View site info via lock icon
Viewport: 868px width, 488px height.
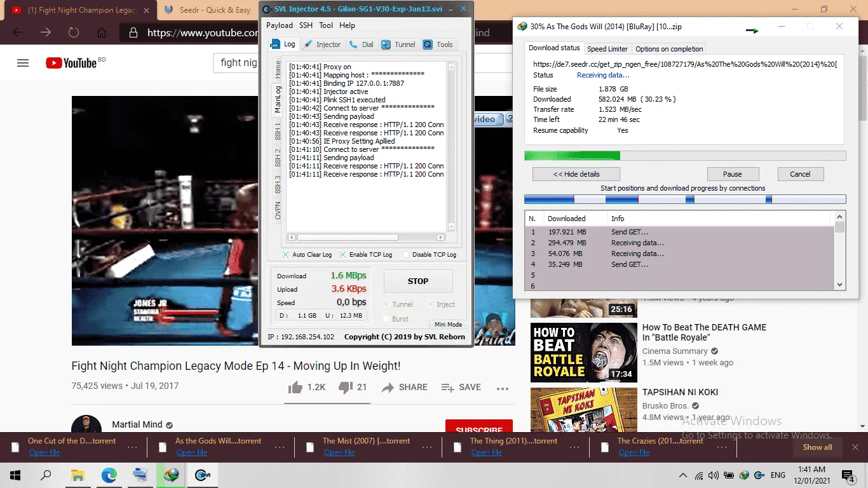click(x=133, y=32)
